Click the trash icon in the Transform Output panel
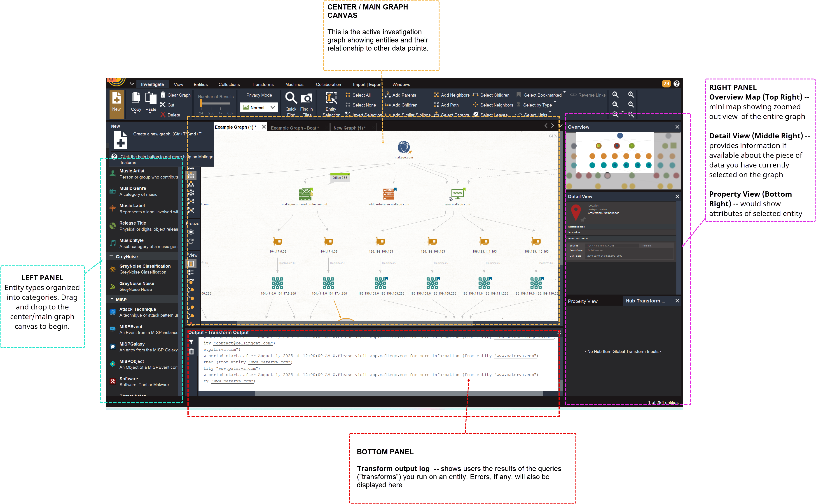 [x=192, y=351]
